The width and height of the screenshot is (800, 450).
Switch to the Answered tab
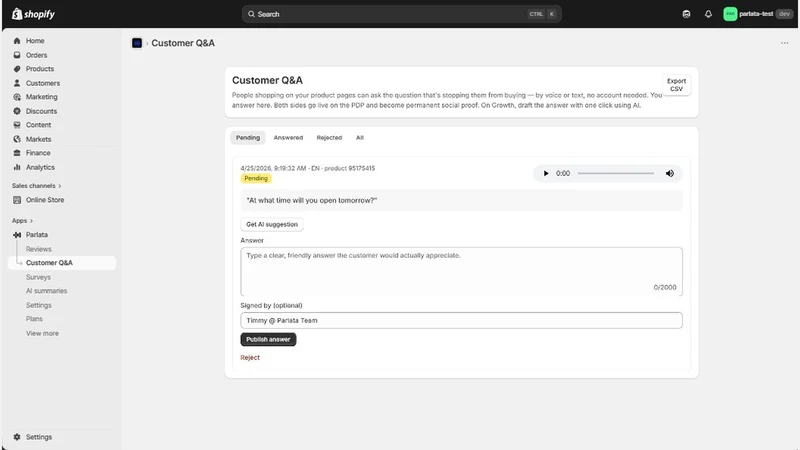288,138
